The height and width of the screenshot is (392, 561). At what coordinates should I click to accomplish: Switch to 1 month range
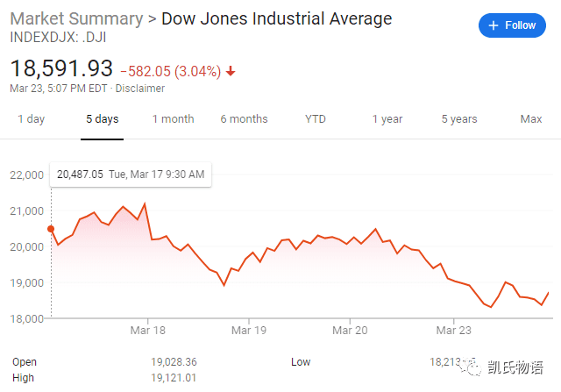click(174, 119)
